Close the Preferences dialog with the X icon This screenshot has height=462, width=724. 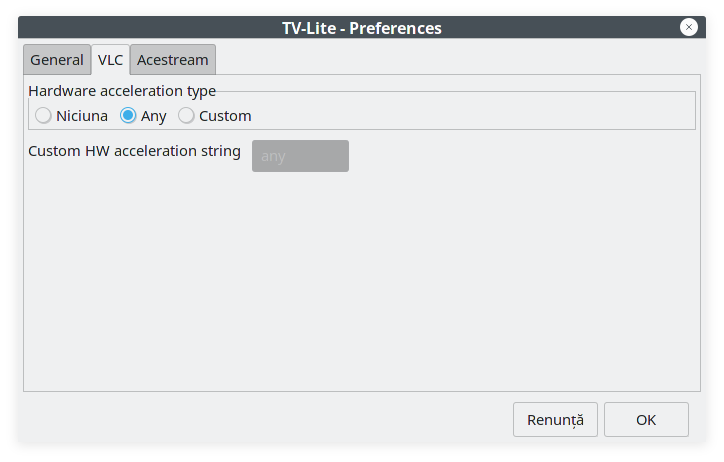pyautogui.click(x=688, y=27)
